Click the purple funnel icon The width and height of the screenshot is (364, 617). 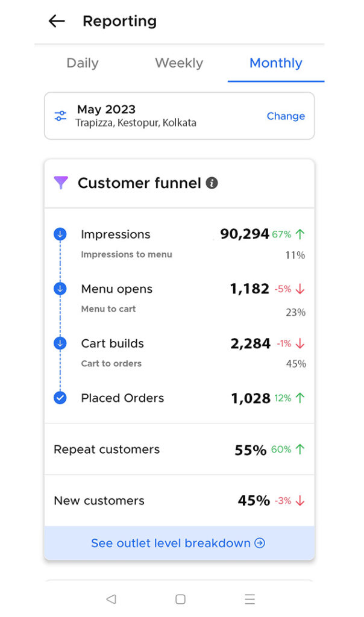61,183
